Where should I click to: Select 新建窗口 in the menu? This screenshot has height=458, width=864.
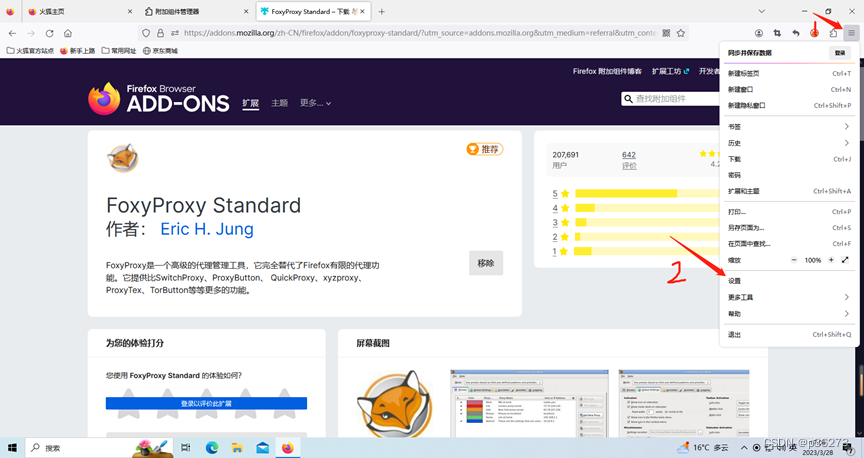click(789, 89)
